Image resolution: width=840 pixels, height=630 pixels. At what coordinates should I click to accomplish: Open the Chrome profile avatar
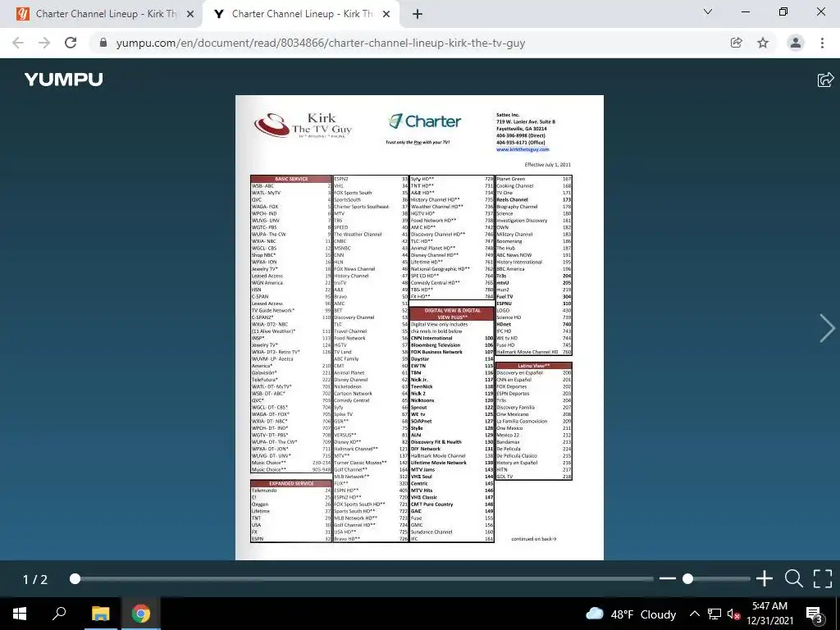796,43
